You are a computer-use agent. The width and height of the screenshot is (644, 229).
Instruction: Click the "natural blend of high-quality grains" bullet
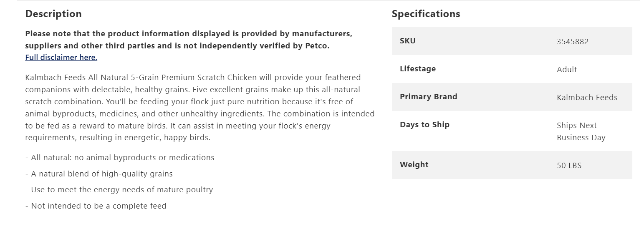99,174
